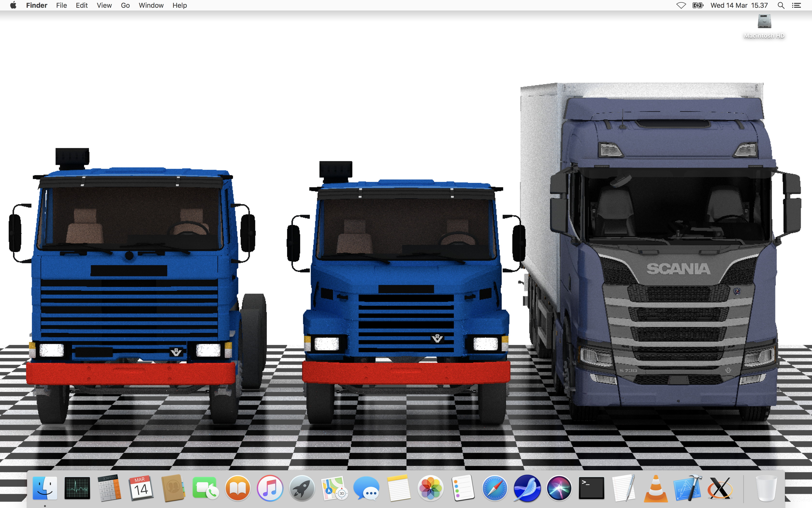The width and height of the screenshot is (812, 508).
Task: Open Spotlight search magnifier
Action: coord(781,5)
